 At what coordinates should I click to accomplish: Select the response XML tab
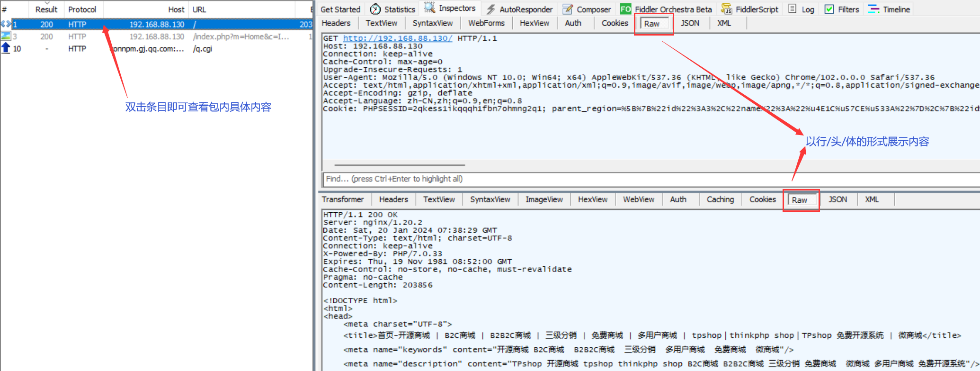872,199
